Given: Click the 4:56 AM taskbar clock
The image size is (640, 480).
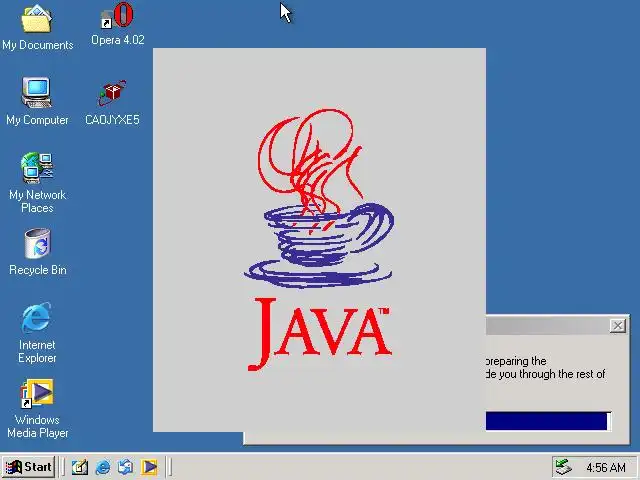Looking at the screenshot, I should point(606,467).
